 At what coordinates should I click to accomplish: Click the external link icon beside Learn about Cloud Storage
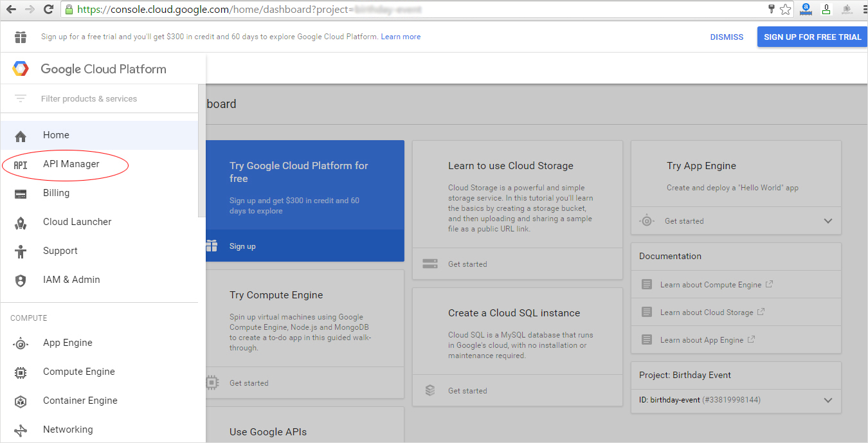click(761, 312)
